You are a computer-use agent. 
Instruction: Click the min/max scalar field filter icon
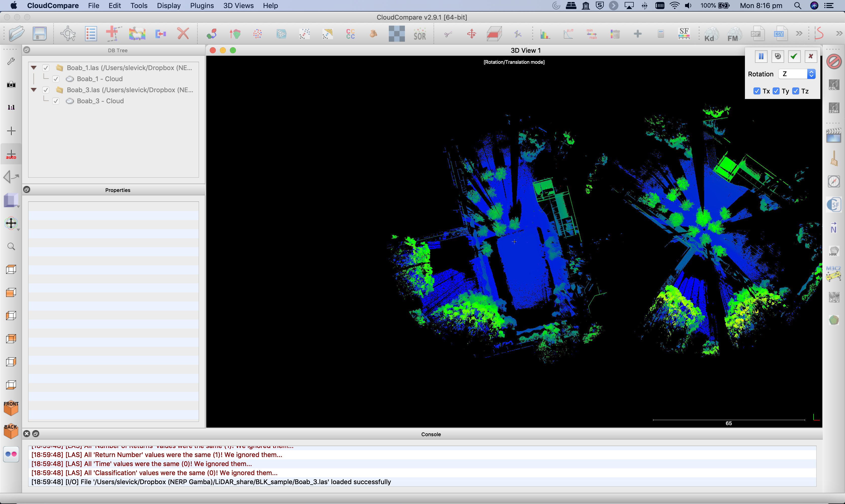591,34
